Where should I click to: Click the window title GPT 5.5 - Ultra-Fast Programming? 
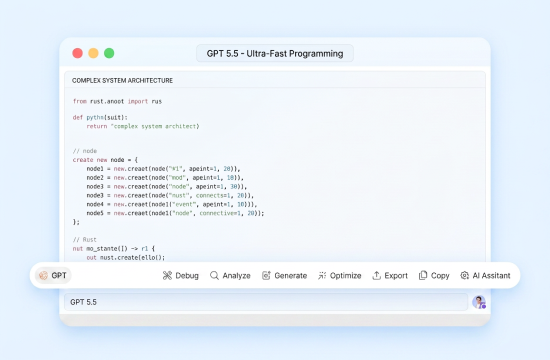(275, 54)
